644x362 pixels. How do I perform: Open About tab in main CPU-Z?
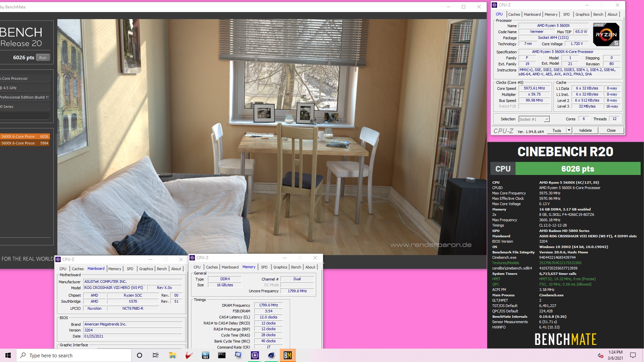coord(612,14)
